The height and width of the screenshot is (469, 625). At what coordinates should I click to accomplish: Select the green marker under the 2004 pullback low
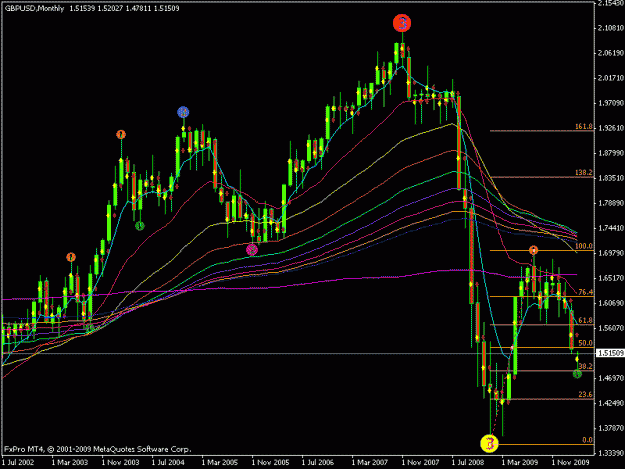coord(140,226)
